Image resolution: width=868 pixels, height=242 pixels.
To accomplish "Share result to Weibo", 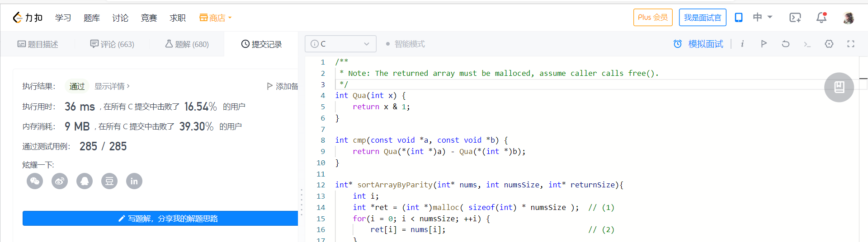I will 60,181.
